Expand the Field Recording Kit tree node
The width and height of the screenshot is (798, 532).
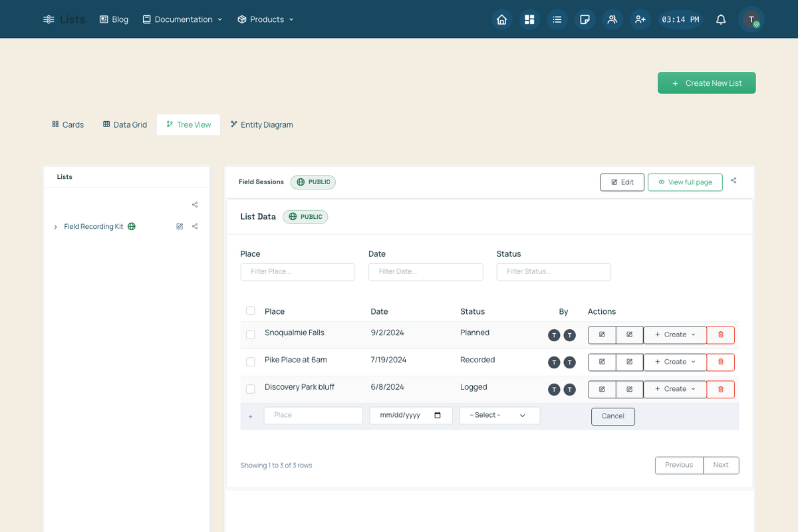coord(55,227)
